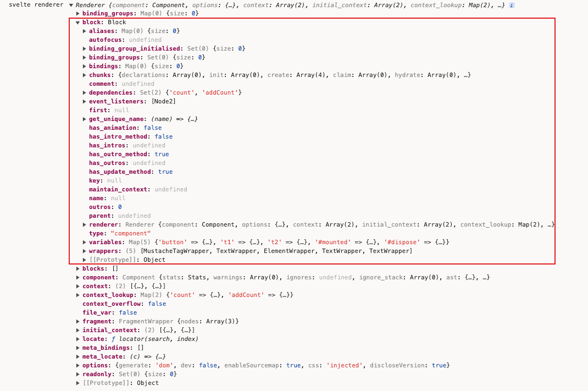Expand the variables Map(5) entry

(85, 243)
